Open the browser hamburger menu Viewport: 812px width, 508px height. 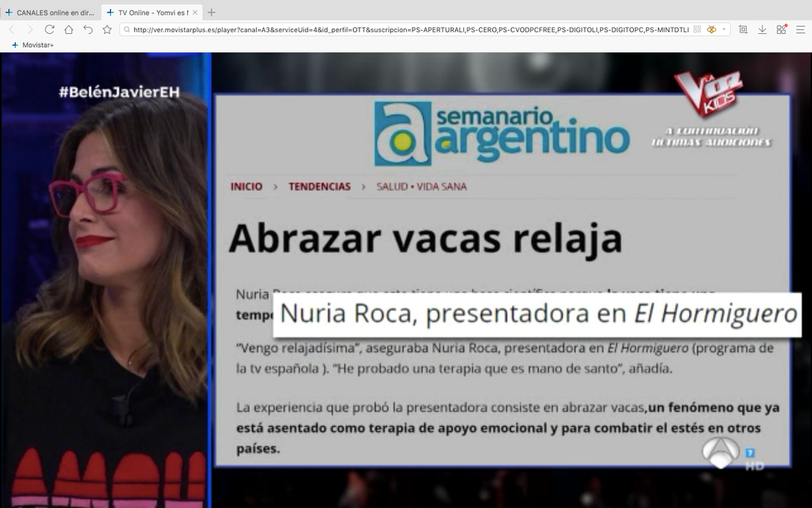[x=800, y=30]
